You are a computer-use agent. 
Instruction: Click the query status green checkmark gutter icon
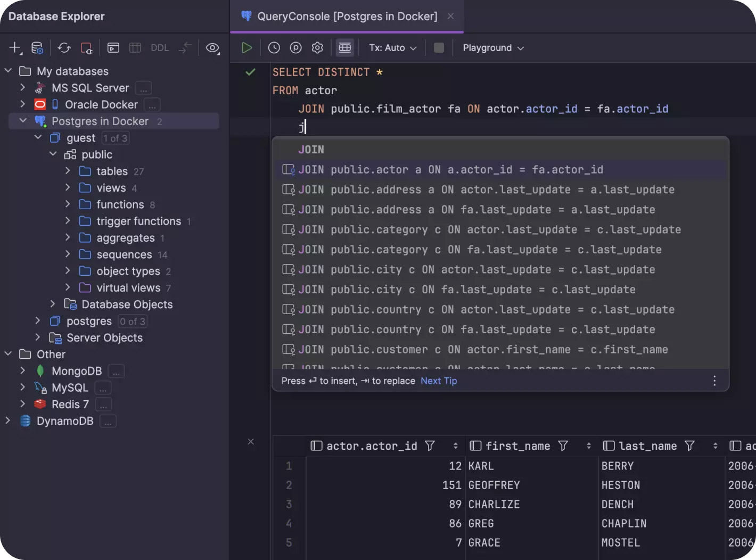pos(250,72)
